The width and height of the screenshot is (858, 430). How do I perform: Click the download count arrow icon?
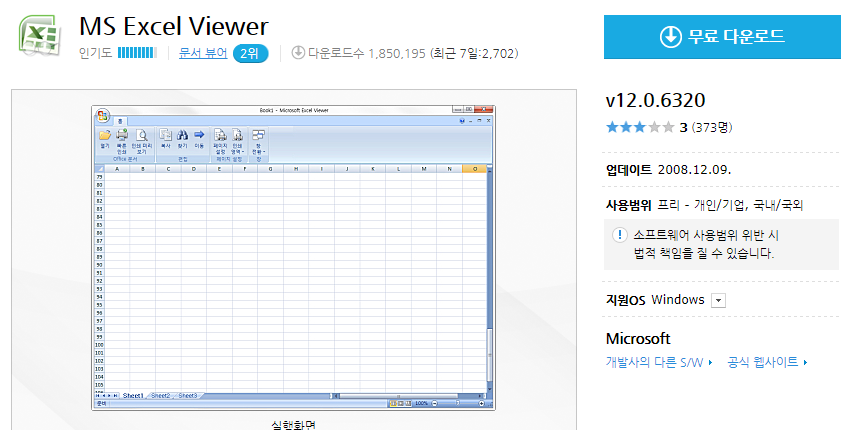[298, 53]
